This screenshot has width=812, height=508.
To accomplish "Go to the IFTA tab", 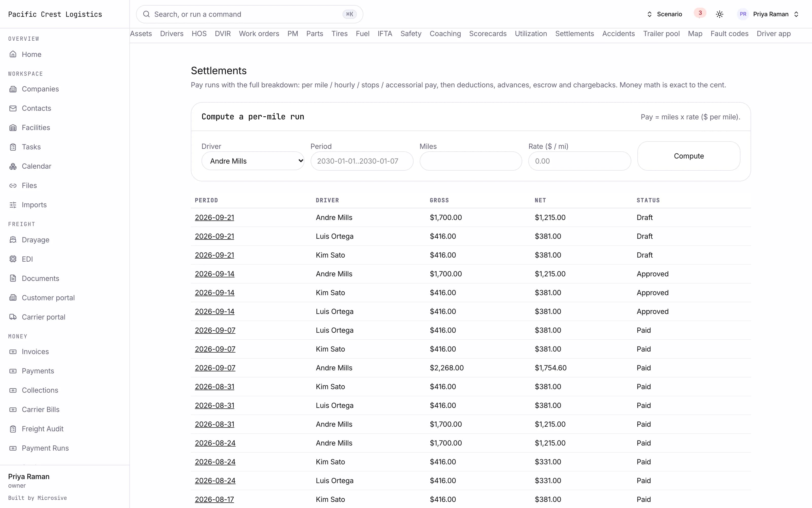I will tap(385, 34).
